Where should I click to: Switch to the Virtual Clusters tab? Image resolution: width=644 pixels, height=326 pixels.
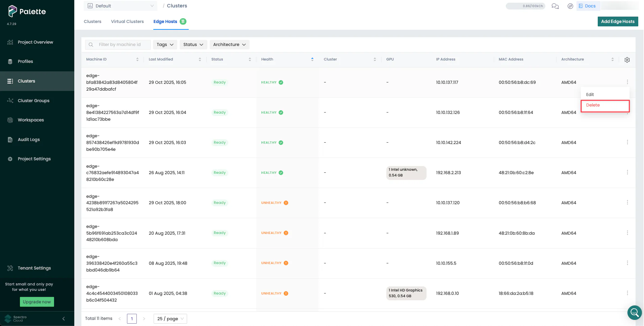(127, 21)
